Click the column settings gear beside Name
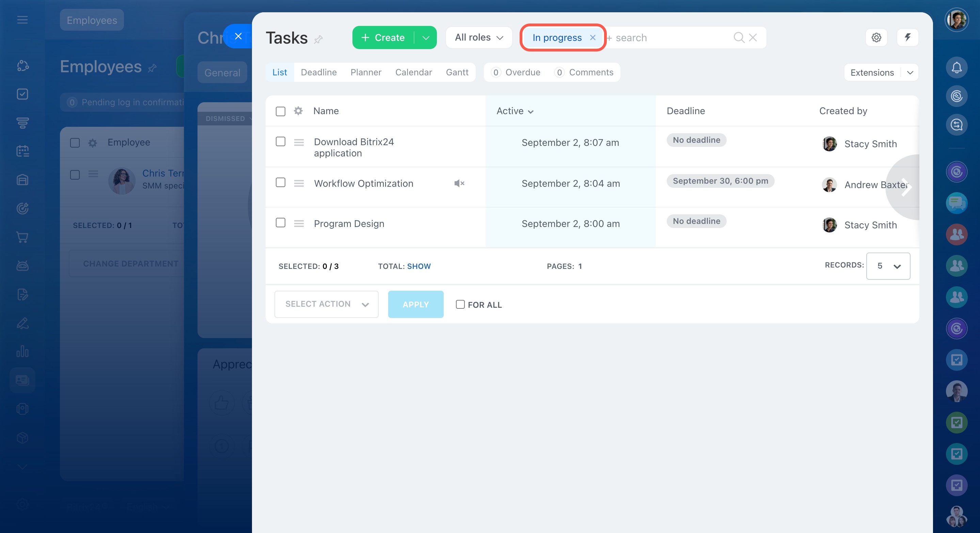980x533 pixels. (x=298, y=111)
